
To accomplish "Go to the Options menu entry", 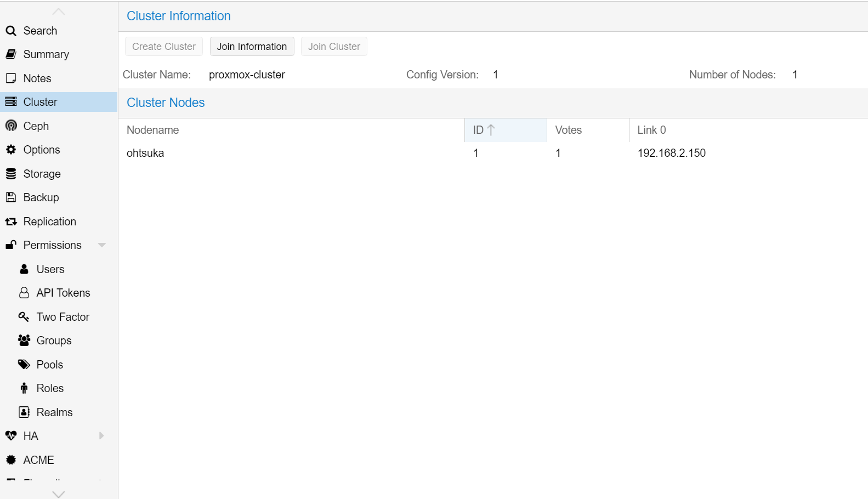I will (59, 150).
